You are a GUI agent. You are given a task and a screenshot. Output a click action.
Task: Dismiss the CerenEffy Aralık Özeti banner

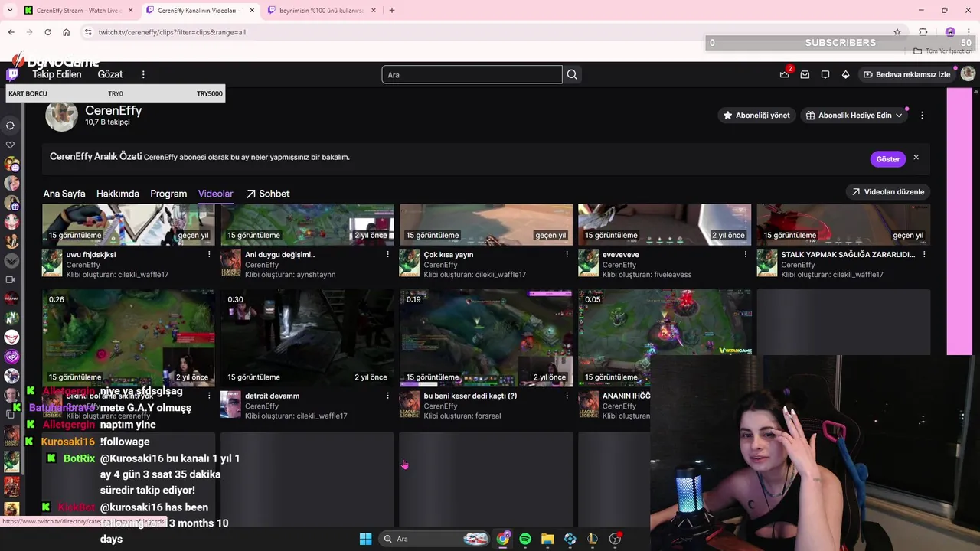(x=916, y=158)
